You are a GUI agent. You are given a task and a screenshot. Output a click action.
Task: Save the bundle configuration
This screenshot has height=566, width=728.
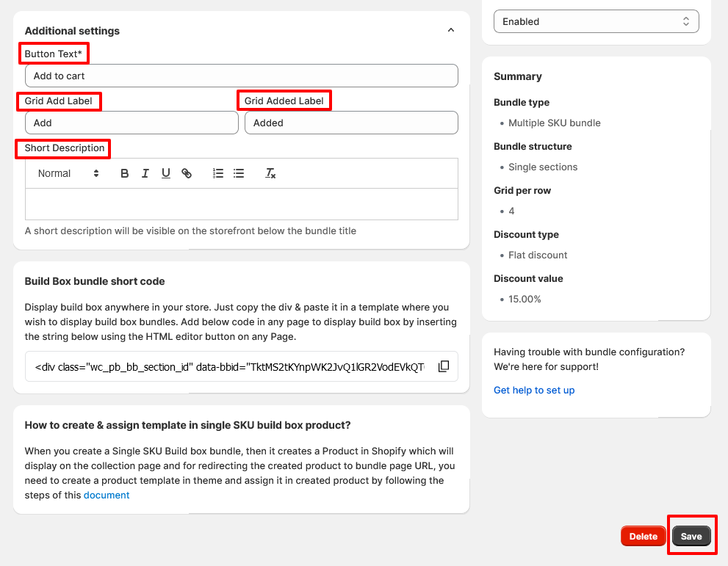(691, 535)
